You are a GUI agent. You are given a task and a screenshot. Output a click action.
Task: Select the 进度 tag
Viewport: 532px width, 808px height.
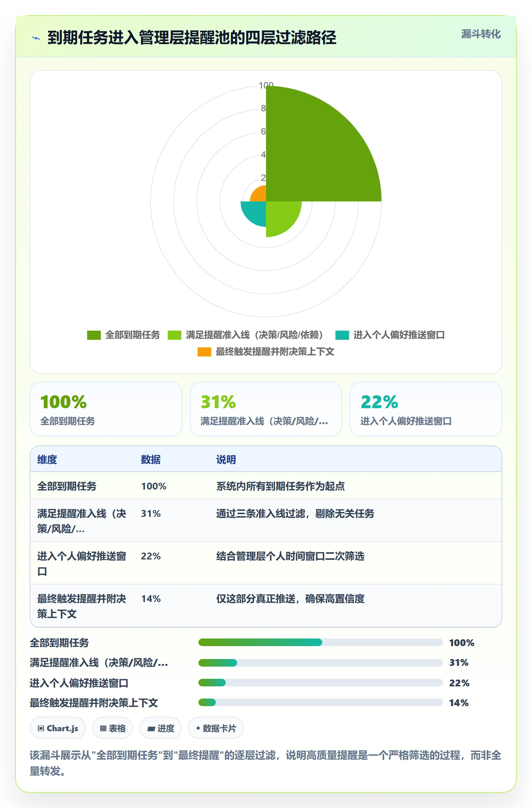(160, 728)
